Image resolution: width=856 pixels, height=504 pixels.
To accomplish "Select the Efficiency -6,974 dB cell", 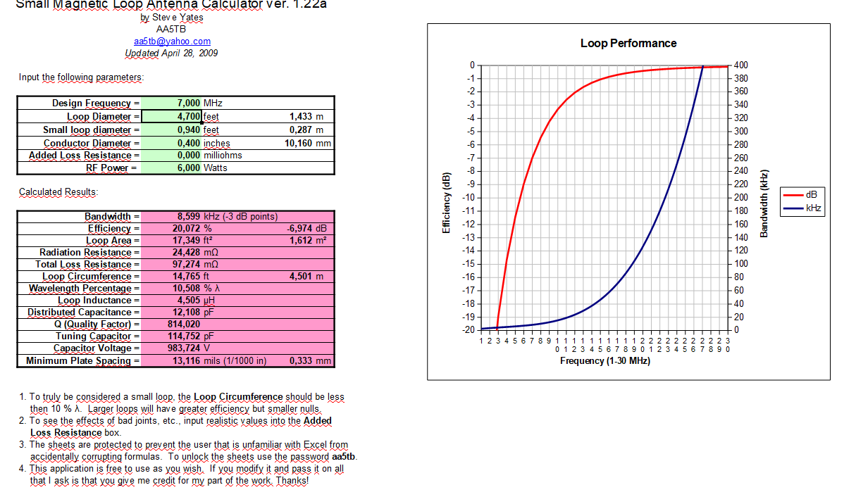I will (x=306, y=229).
